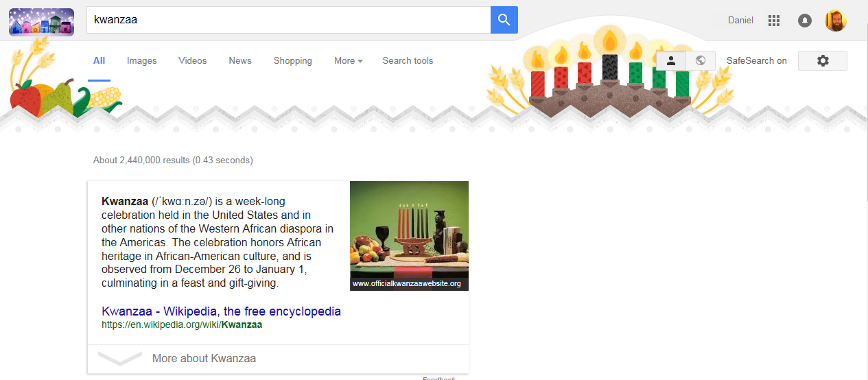
Task: Switch to the Images tab
Action: pos(142,60)
